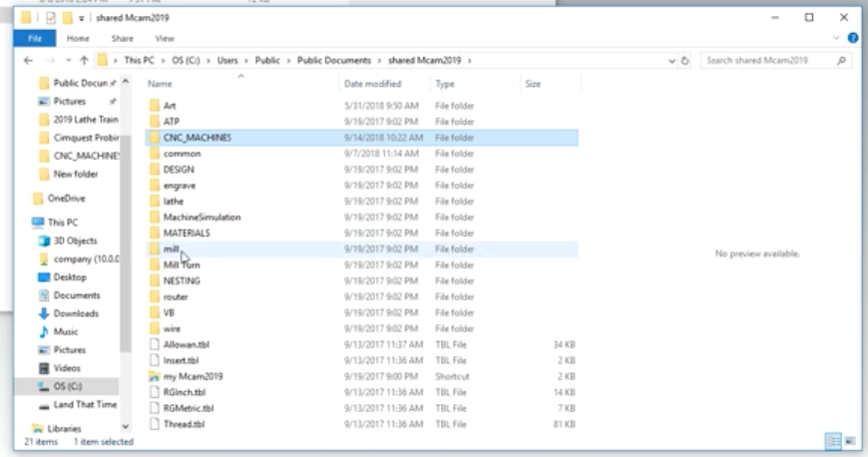
Task: Select the lathe folder icon
Action: click(155, 202)
